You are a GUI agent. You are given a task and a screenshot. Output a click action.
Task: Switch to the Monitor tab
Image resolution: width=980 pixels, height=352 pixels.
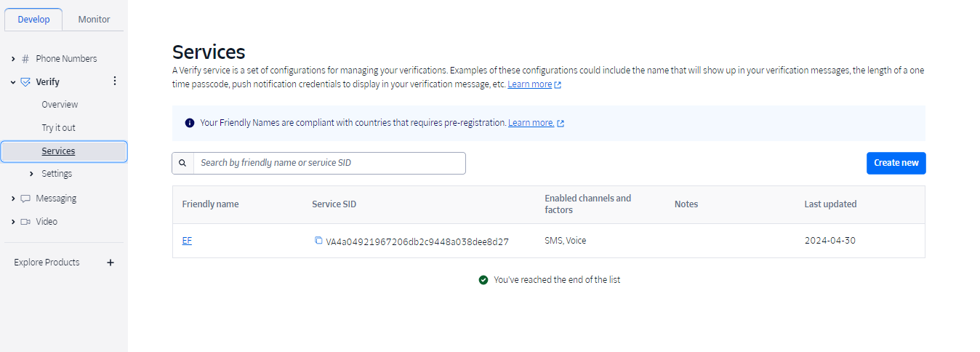[94, 20]
